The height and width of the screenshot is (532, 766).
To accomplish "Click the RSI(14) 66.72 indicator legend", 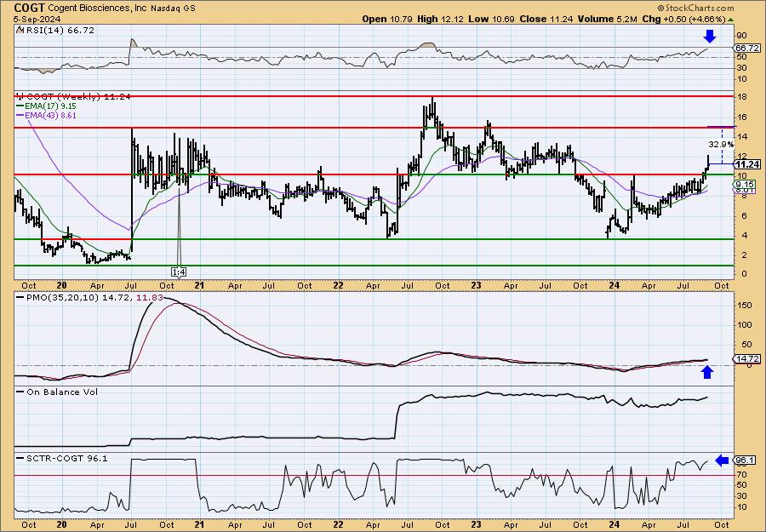I will [59, 31].
